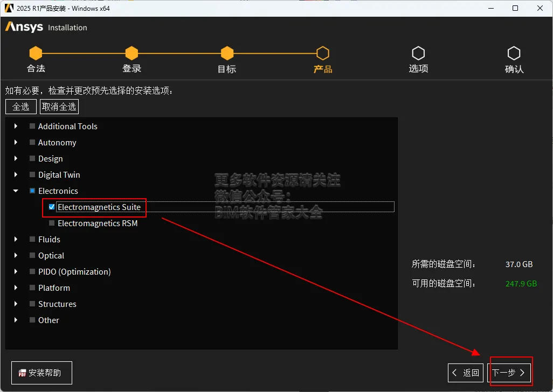Expand the Optical tree node

16,255
